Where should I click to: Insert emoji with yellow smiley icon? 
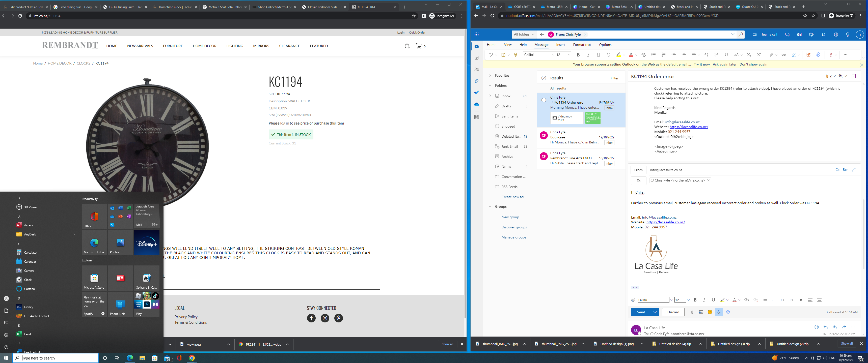point(710,312)
